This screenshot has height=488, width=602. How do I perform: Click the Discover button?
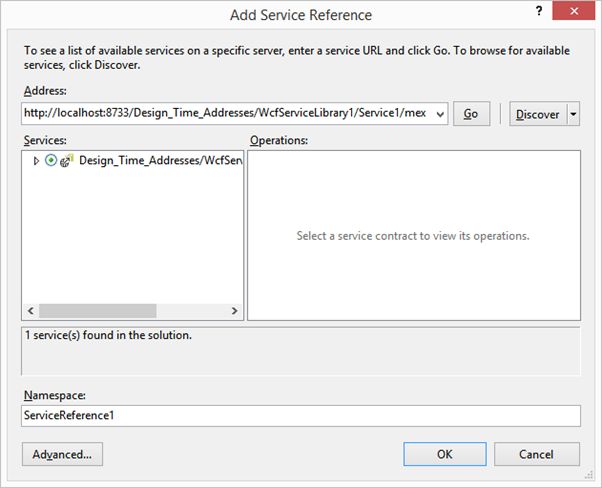click(x=538, y=114)
